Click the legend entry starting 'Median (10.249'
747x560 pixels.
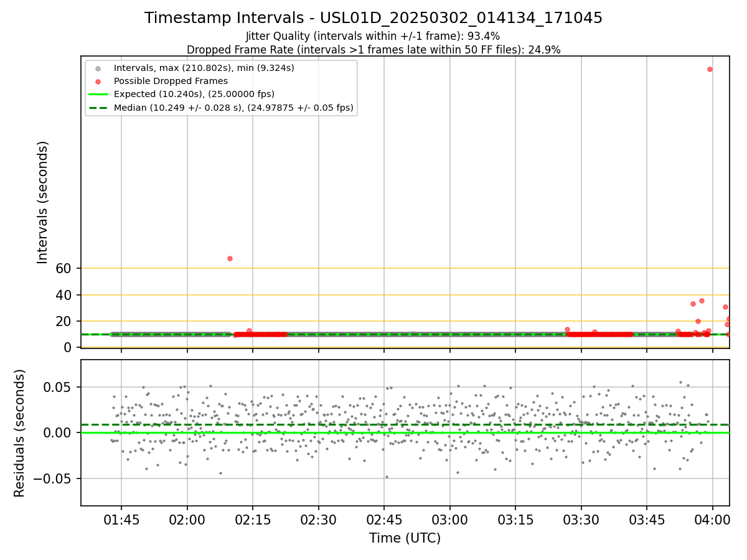[233, 108]
